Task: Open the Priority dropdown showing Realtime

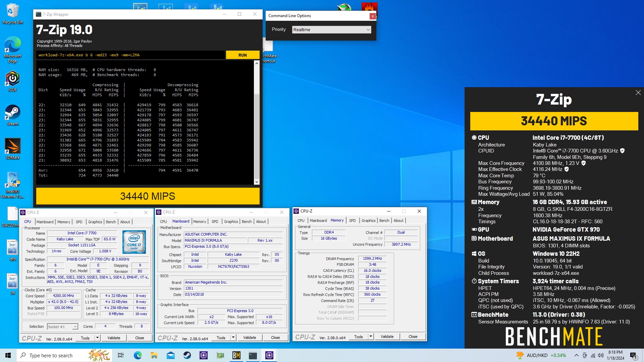Action: (x=331, y=29)
